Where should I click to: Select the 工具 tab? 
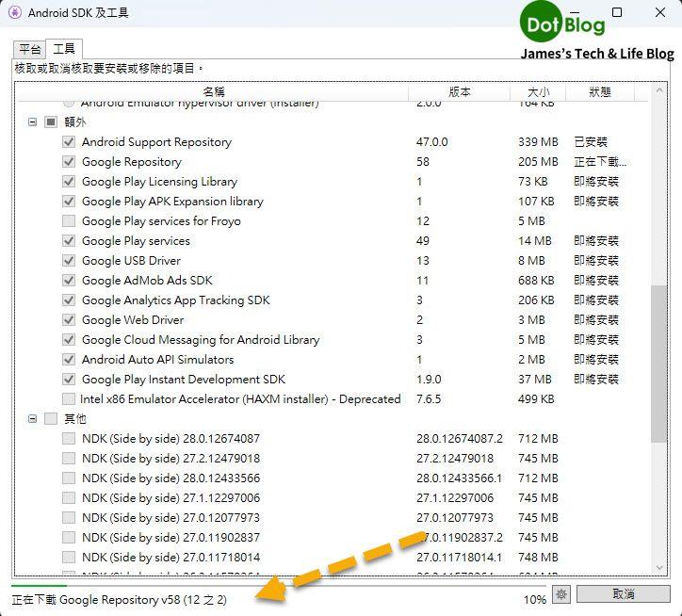pyautogui.click(x=64, y=48)
